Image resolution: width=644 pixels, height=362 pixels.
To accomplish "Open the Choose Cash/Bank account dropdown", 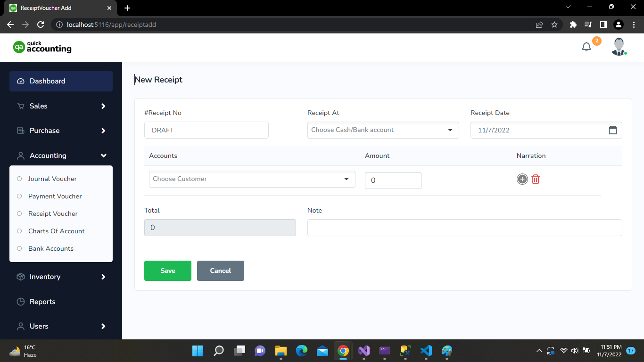I will coord(383,130).
